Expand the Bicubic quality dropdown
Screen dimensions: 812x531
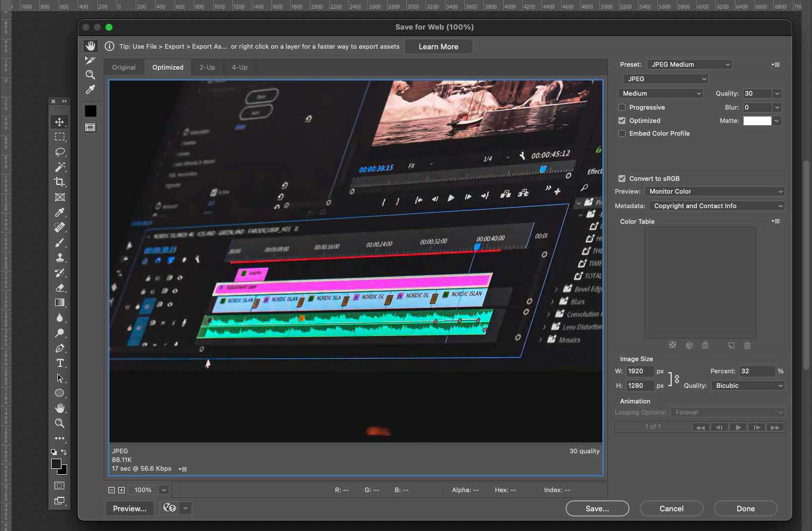(x=748, y=385)
